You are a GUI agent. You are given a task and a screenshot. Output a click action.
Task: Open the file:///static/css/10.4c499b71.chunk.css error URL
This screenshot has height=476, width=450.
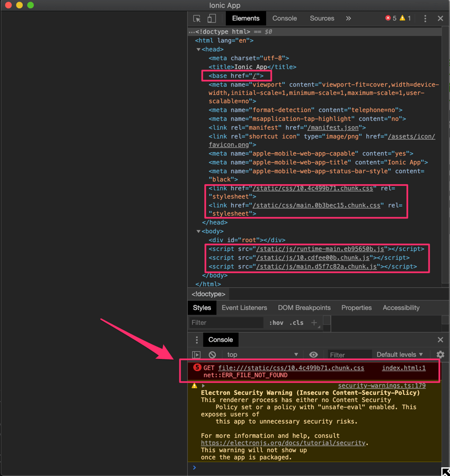click(291, 368)
